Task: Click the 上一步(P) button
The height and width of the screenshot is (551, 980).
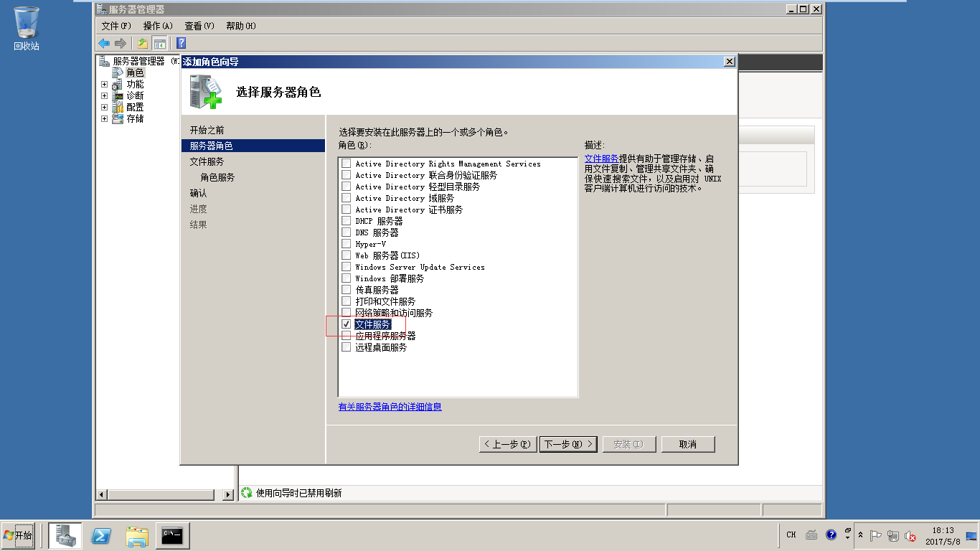Action: click(508, 444)
